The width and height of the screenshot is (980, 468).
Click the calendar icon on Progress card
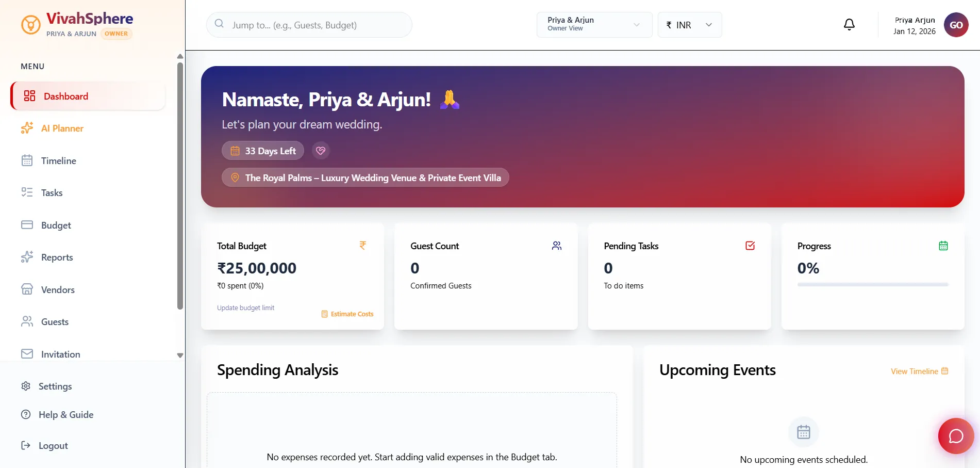[943, 246]
